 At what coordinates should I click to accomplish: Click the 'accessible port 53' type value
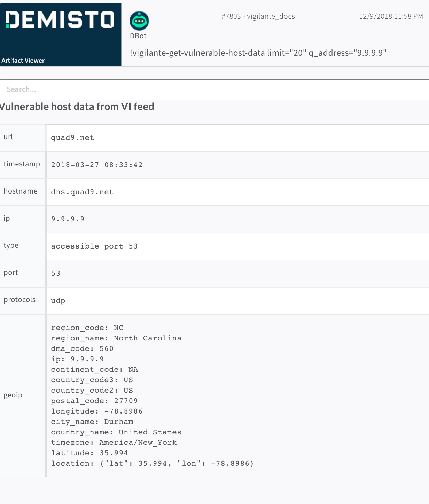(94, 246)
